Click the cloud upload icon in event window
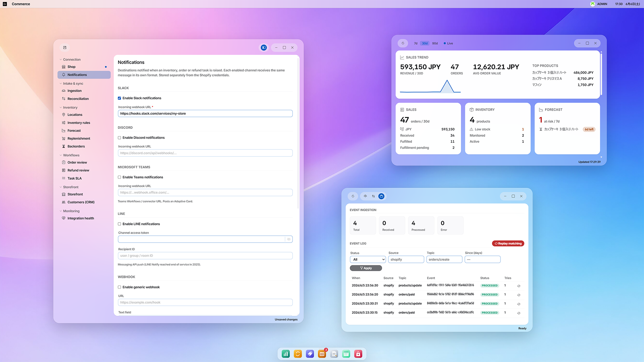Screen dimensions: 644x362 click(365, 196)
